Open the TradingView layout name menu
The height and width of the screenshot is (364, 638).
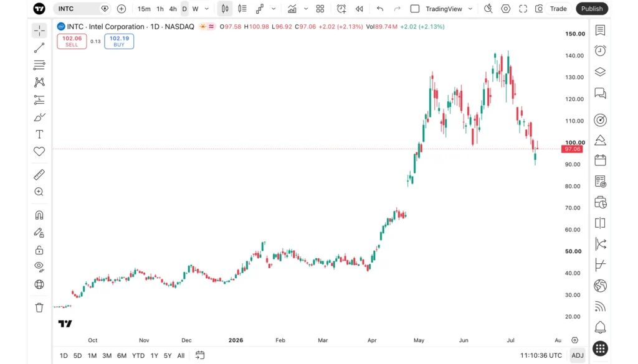click(444, 9)
